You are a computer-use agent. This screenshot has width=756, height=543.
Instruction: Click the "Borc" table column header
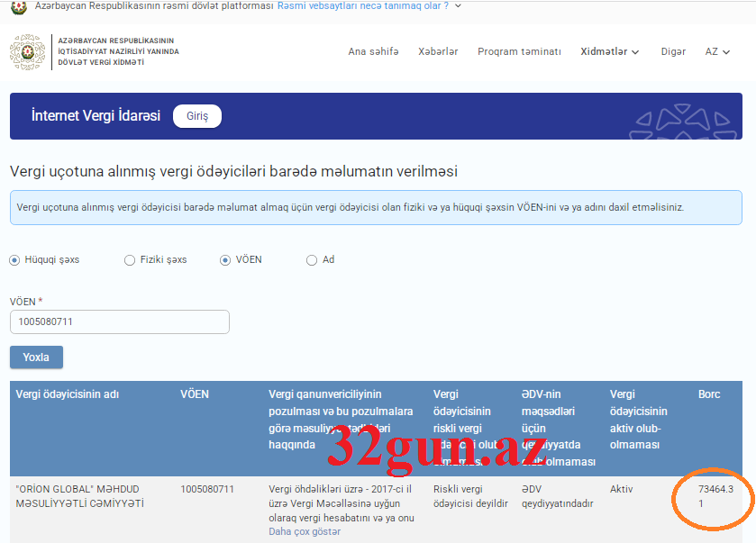click(710, 394)
